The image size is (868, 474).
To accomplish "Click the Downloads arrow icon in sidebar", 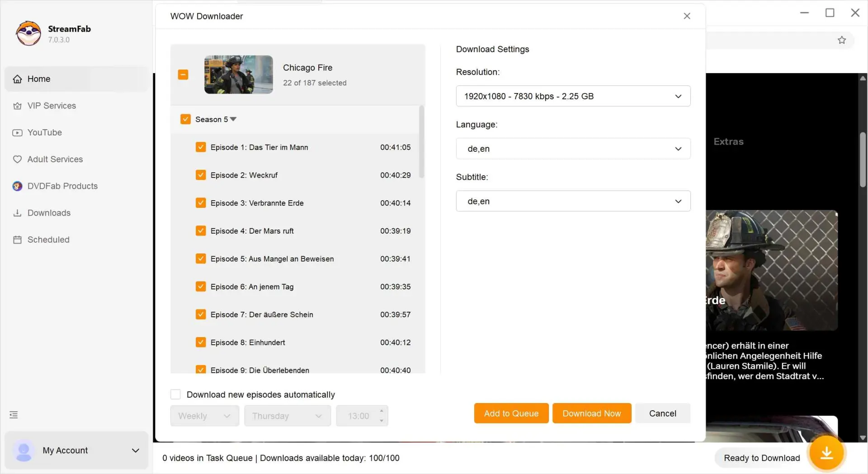I will pyautogui.click(x=17, y=213).
